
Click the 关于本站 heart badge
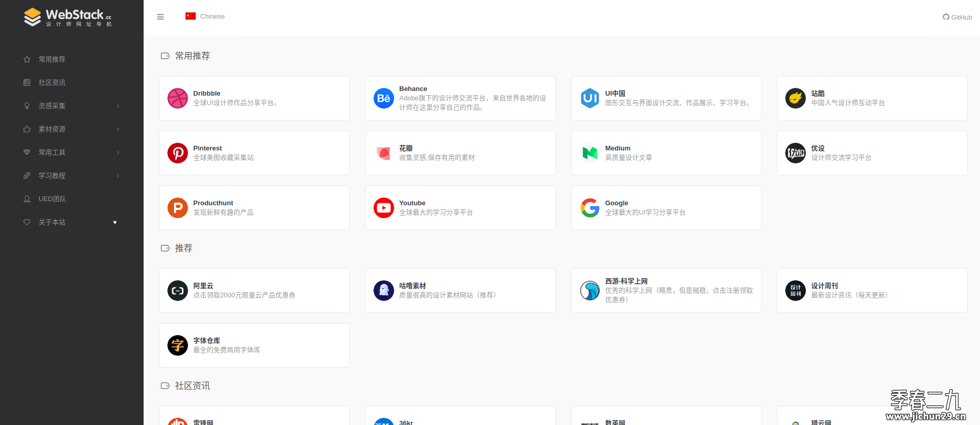point(115,222)
